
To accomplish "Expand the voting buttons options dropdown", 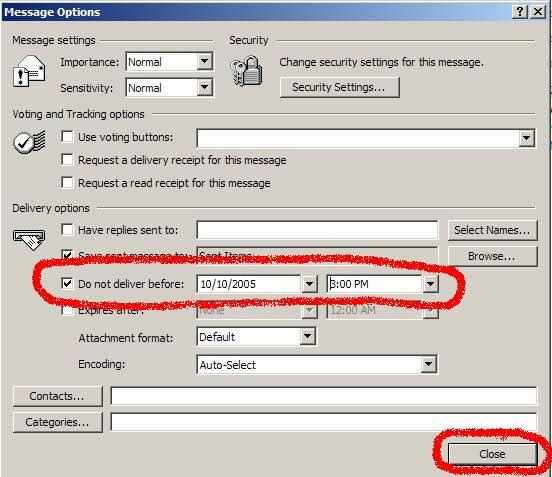I will [527, 138].
